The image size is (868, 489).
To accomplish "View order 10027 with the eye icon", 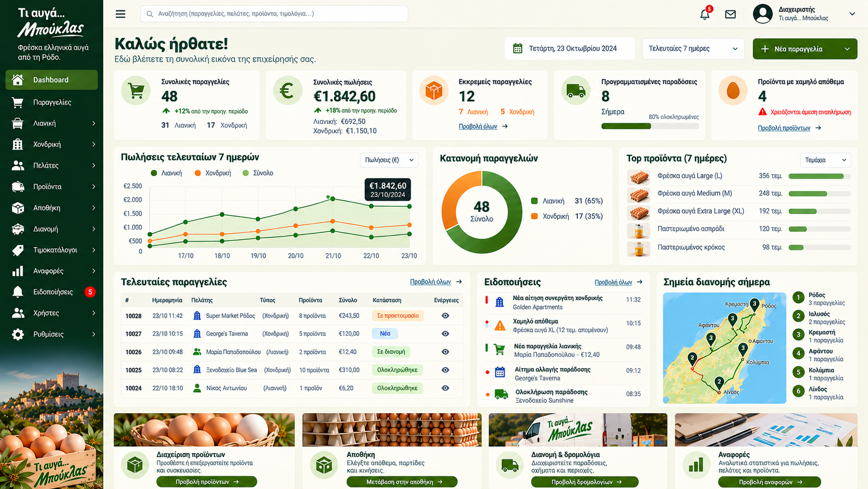I will coord(445,334).
